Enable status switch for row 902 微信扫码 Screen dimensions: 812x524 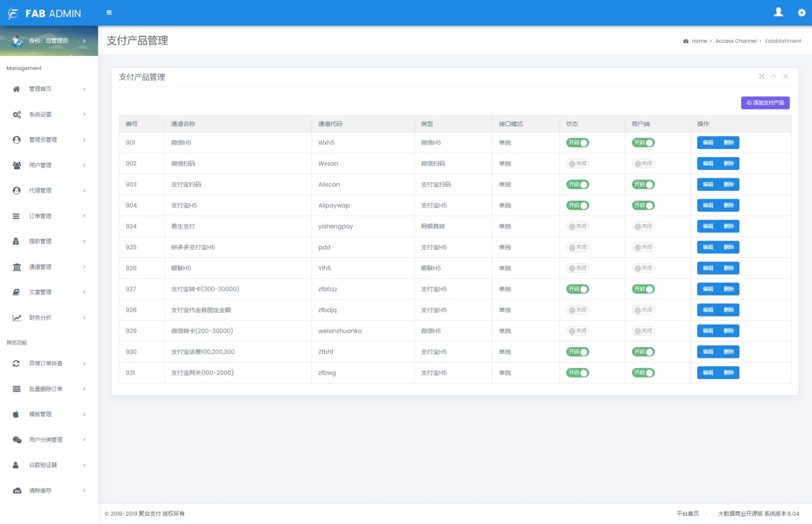pos(577,163)
